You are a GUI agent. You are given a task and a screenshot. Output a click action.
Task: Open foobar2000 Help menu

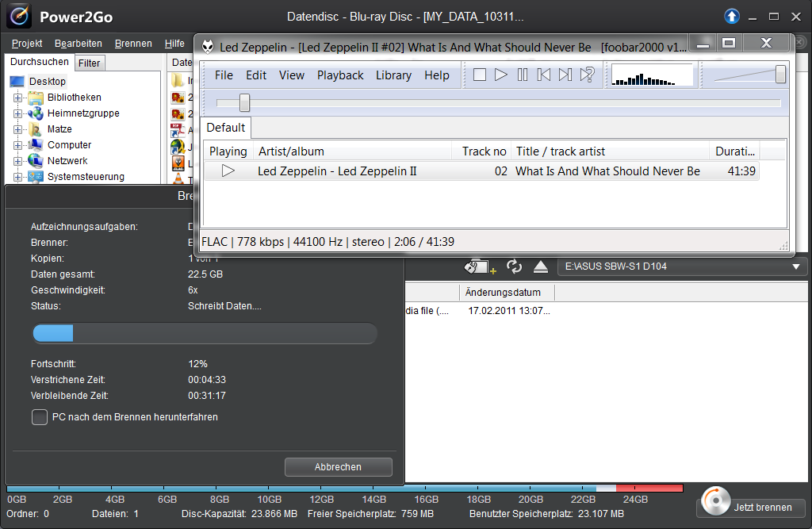coord(437,75)
